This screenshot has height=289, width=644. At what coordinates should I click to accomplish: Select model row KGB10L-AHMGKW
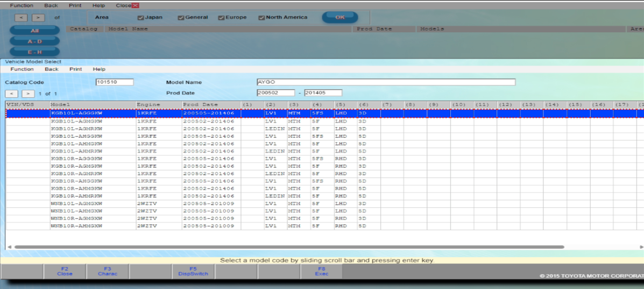point(324,144)
